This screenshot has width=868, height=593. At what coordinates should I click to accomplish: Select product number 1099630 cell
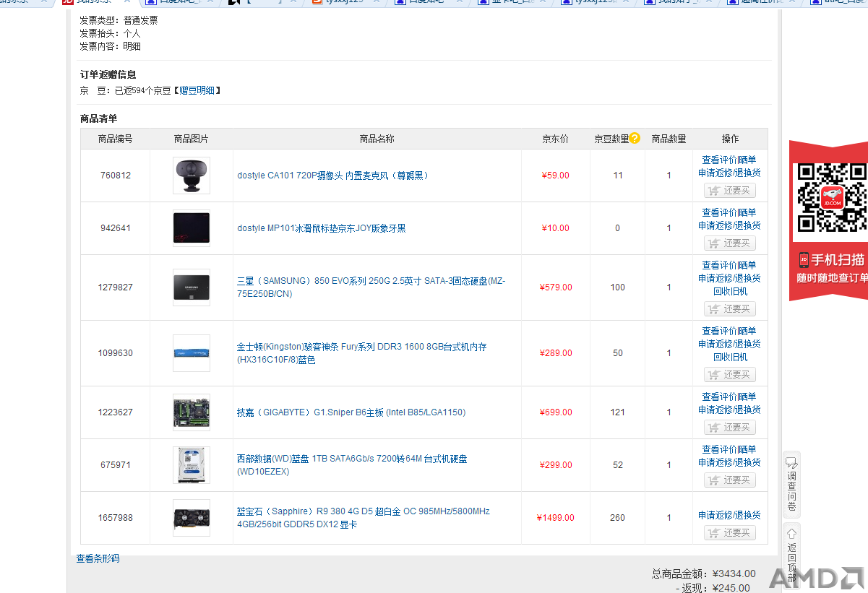click(116, 353)
